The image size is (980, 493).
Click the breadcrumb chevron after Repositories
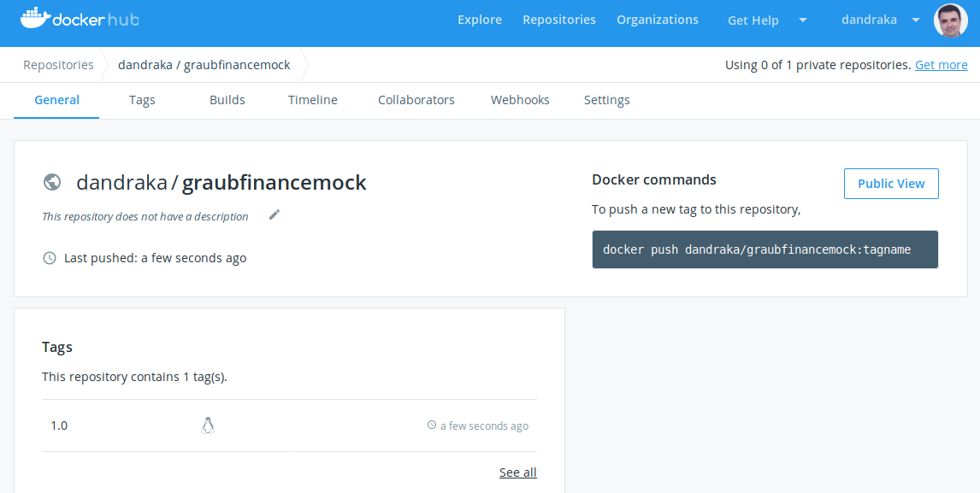point(108,64)
